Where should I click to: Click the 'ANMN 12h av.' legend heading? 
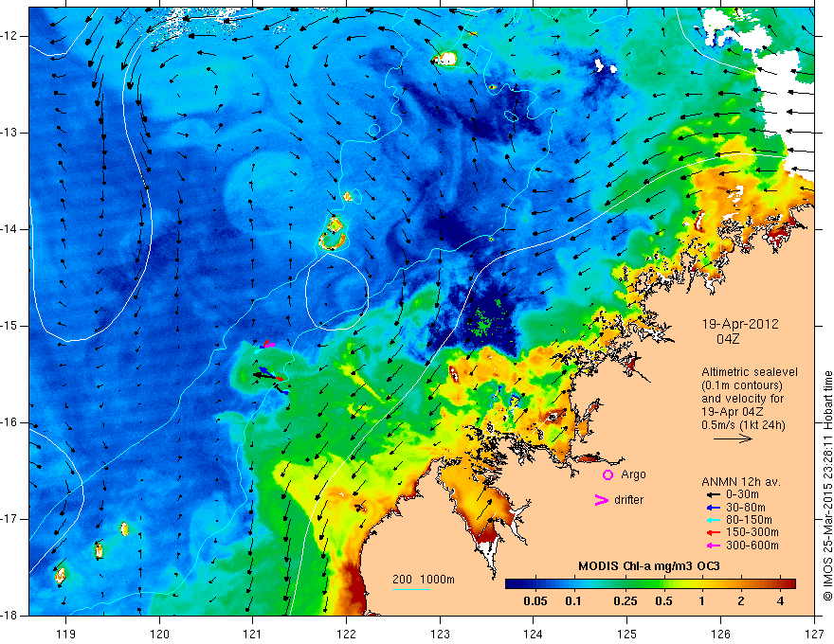[x=741, y=482]
